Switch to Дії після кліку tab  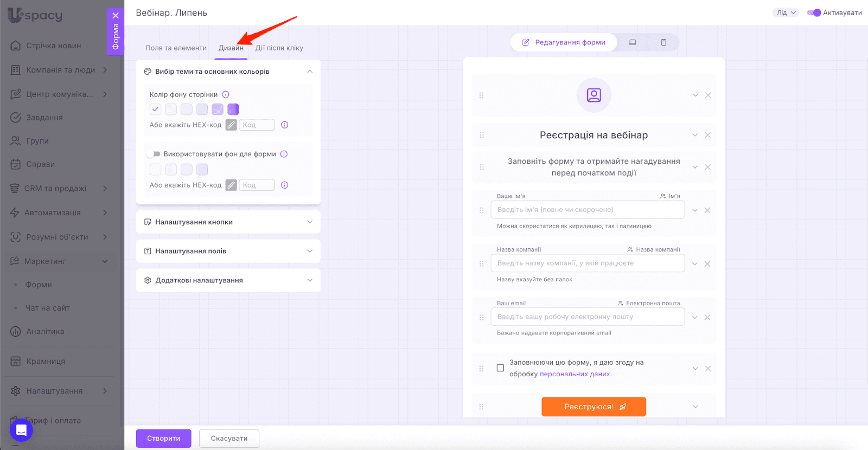pyautogui.click(x=279, y=48)
